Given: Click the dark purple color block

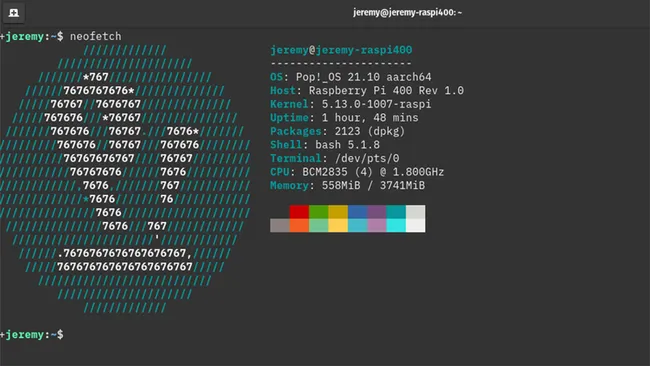Looking at the screenshot, I should (x=376, y=212).
